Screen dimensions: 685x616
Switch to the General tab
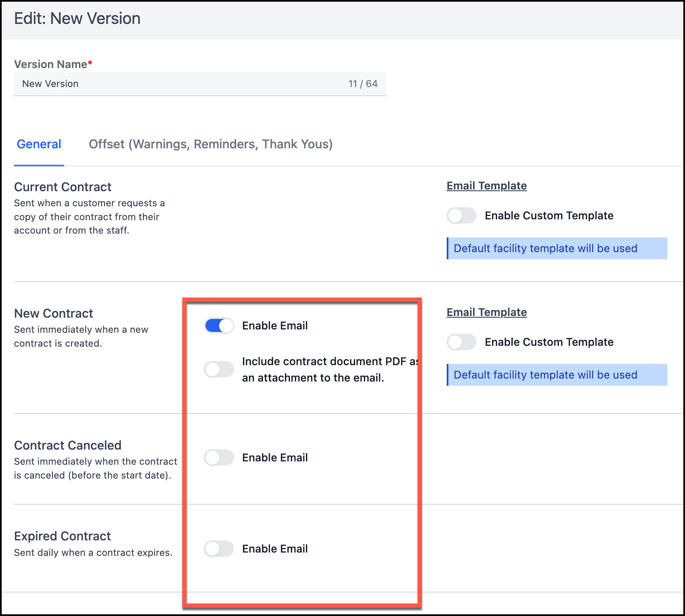39,144
